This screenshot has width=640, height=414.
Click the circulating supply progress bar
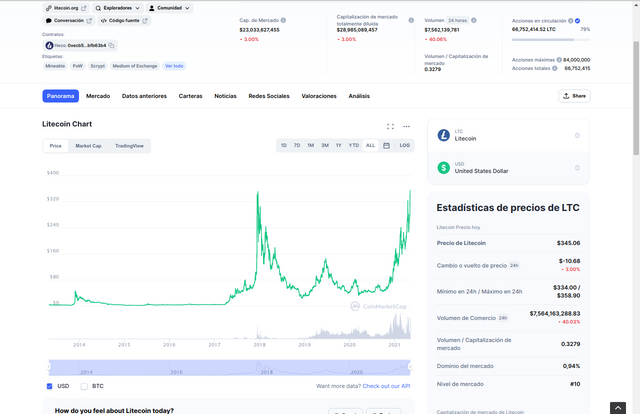551,40
